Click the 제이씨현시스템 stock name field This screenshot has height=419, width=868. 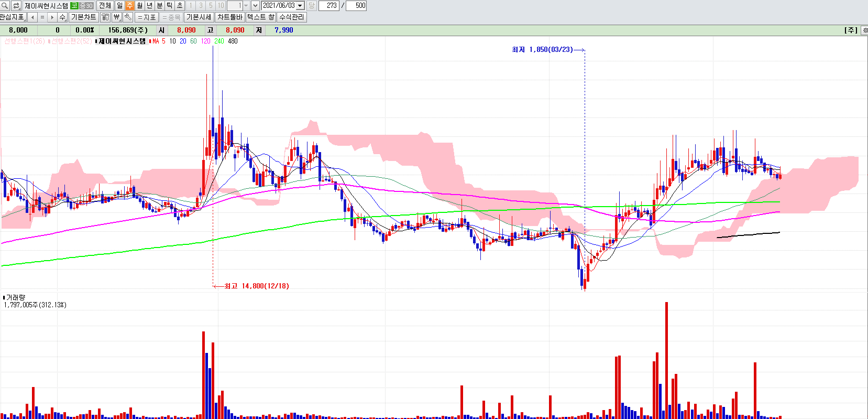(46, 5)
